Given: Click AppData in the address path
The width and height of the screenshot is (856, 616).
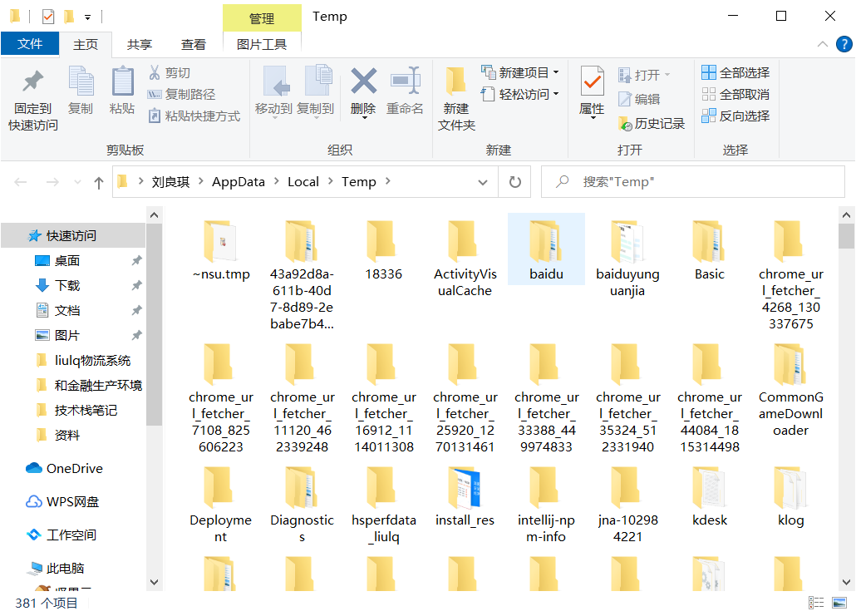Looking at the screenshot, I should click(239, 182).
